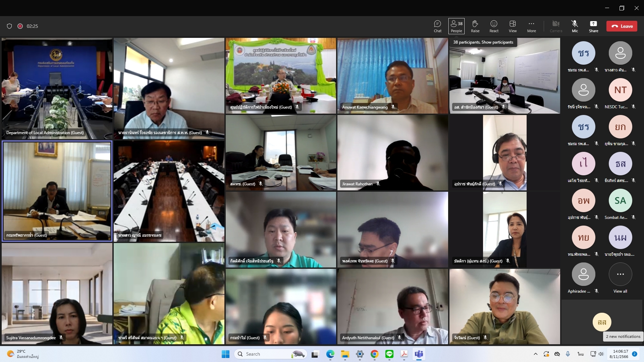Open the More actions menu
Viewport: 644px width, 362px height.
[x=531, y=26]
